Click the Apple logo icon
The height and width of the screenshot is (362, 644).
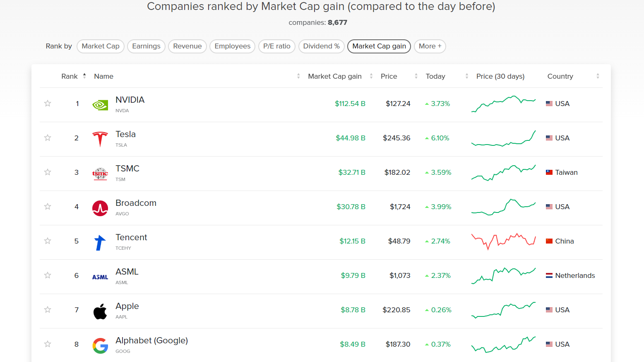coord(100,311)
